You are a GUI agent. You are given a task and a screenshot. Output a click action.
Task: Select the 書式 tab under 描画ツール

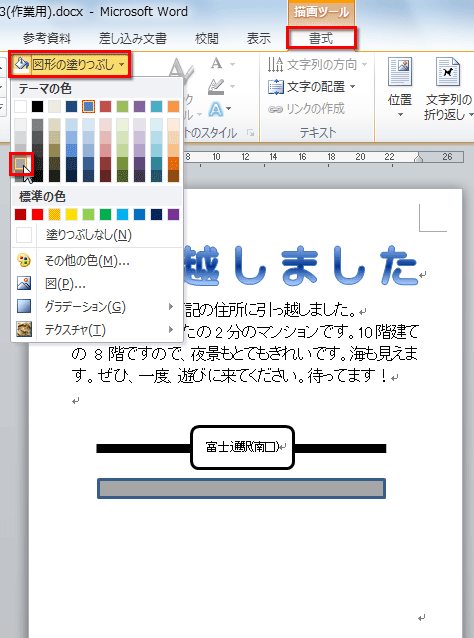point(321,39)
